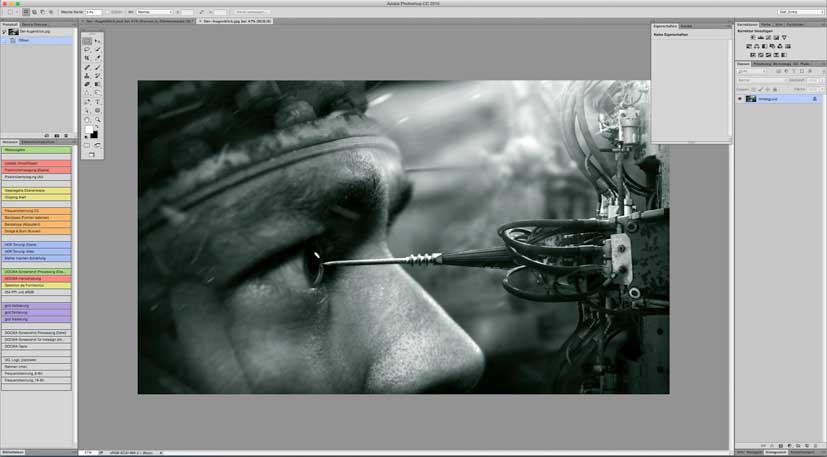This screenshot has width=827, height=457.
Task: Select the Type tool
Action: 98,102
